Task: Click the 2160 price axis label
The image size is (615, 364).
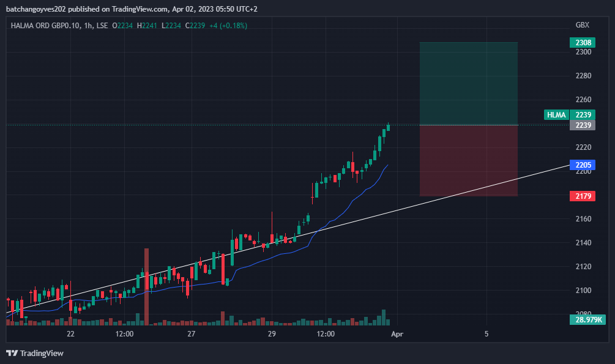Action: (x=583, y=218)
